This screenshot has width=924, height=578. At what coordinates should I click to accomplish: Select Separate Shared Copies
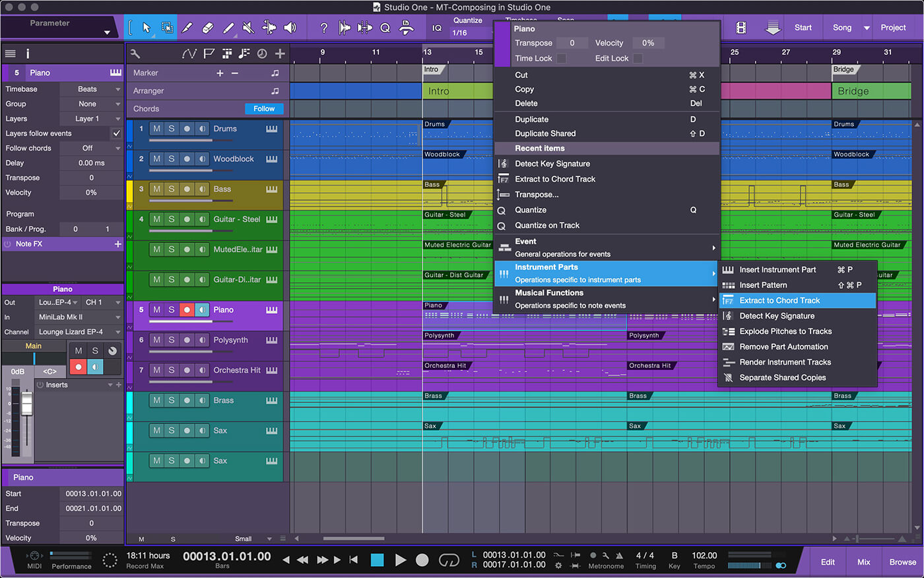point(797,378)
